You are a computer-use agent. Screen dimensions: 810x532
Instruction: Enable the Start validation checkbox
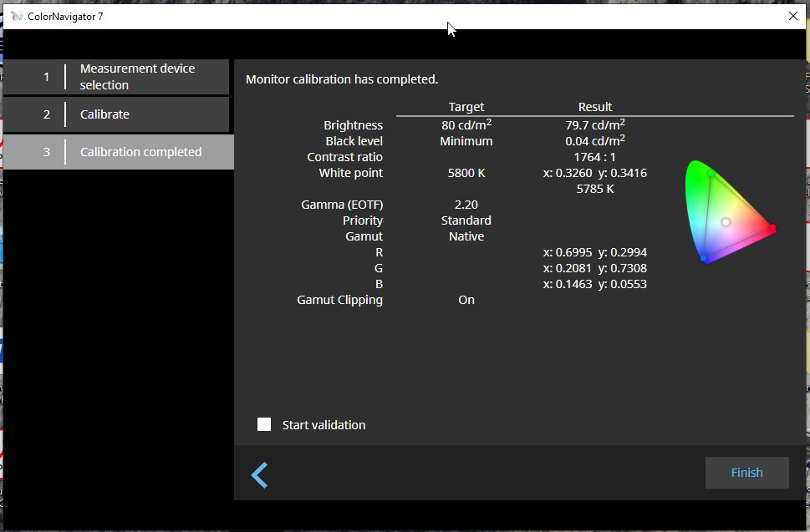pos(264,424)
